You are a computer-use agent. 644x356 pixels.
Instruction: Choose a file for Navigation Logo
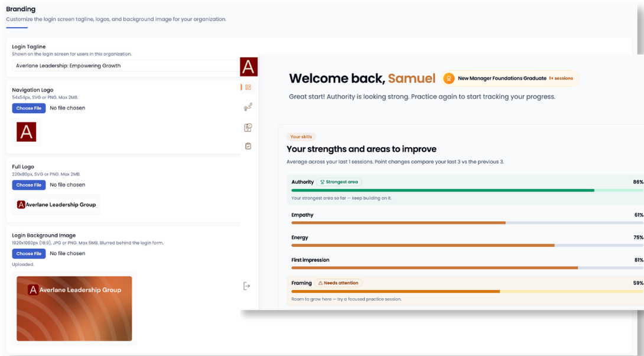[x=29, y=108]
